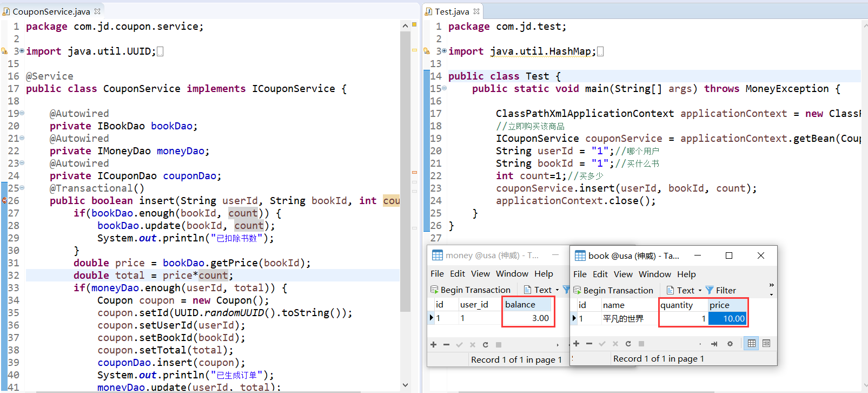Viewport: 868px width, 393px height.
Task: Close the Test.java tab via its X
Action: (x=476, y=11)
